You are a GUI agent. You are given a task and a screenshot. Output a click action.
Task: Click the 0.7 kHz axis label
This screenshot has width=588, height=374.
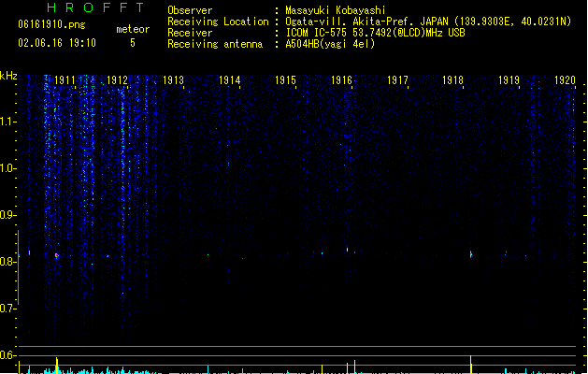pyautogui.click(x=7, y=309)
